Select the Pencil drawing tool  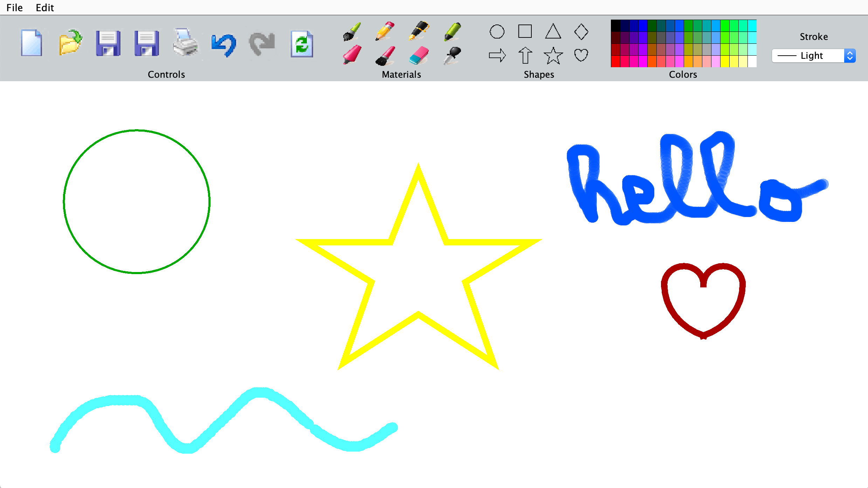coord(385,32)
